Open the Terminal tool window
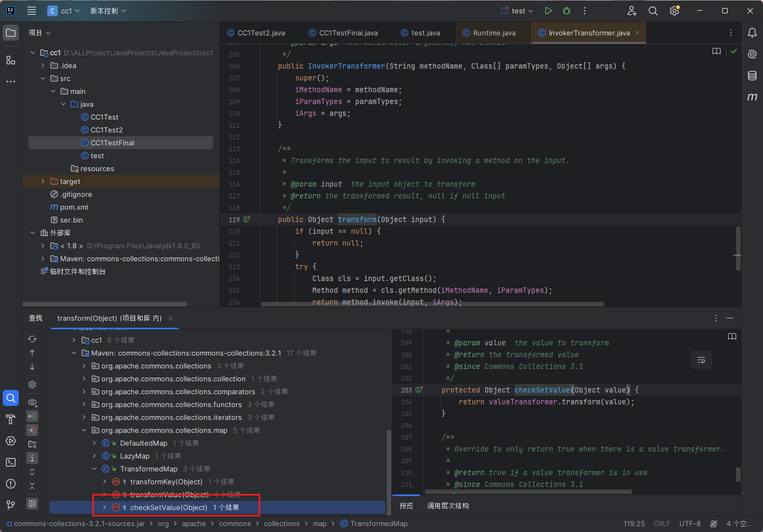Viewport: 763px width, 532px height. tap(11, 462)
